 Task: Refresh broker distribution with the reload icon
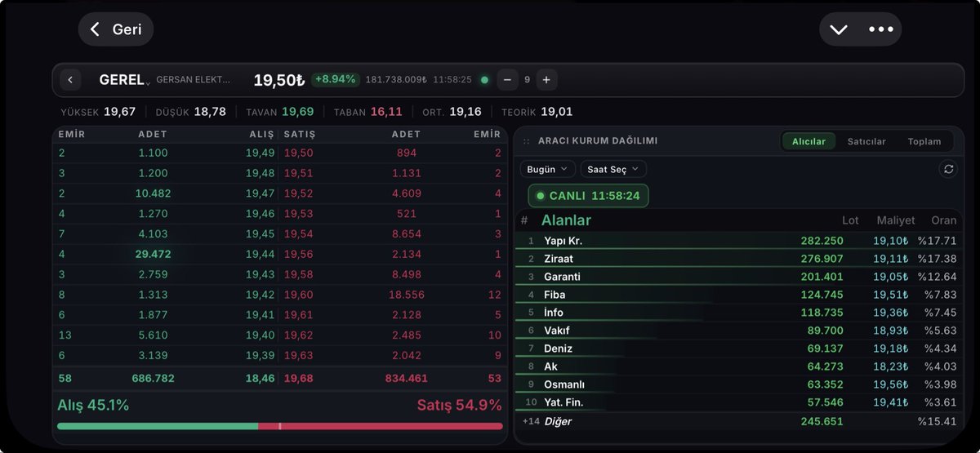click(x=948, y=169)
